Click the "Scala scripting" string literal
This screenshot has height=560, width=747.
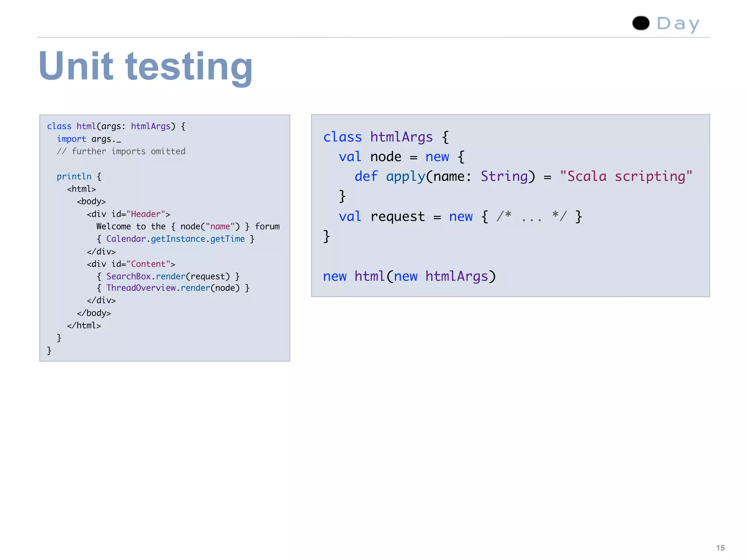tap(626, 176)
